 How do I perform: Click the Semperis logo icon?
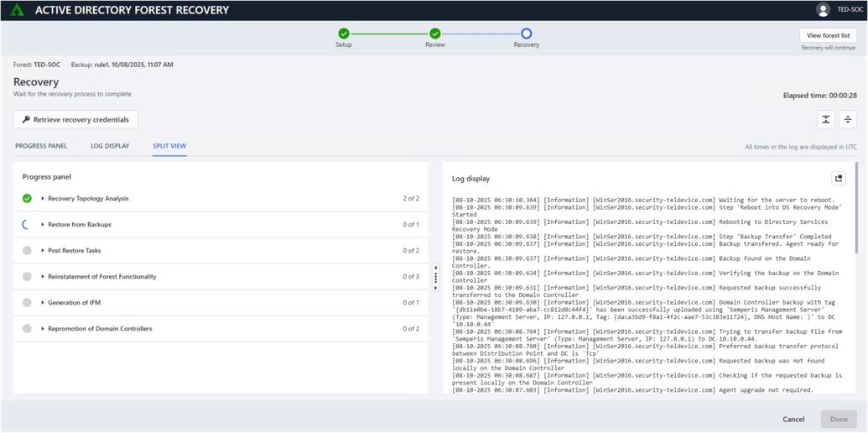click(x=17, y=10)
